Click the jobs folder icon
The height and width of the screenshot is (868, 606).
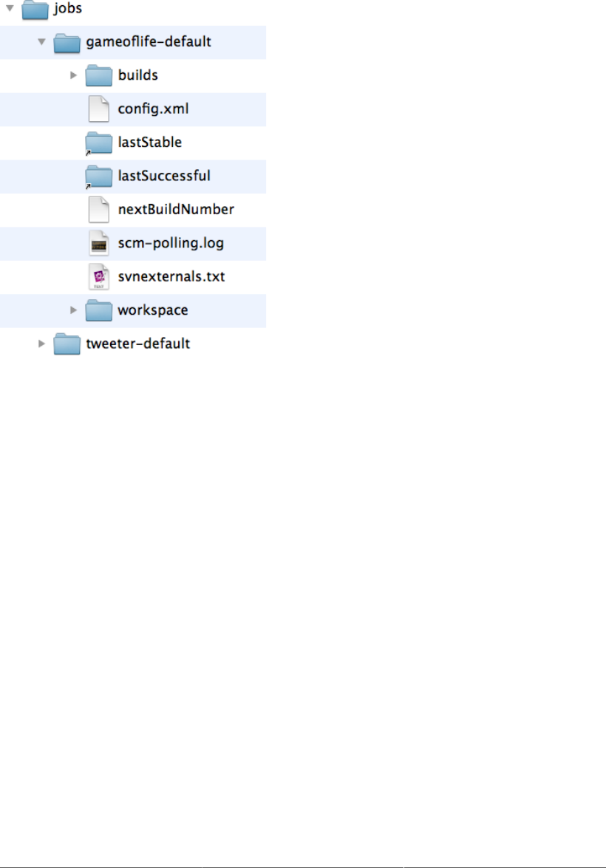point(35,10)
